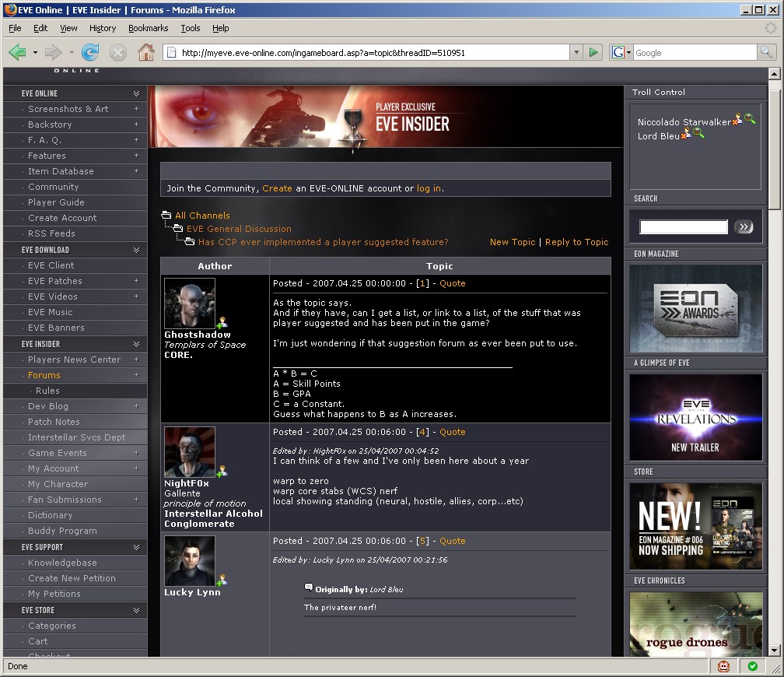Open the History menu
The height and width of the screenshot is (677, 784).
click(x=103, y=28)
